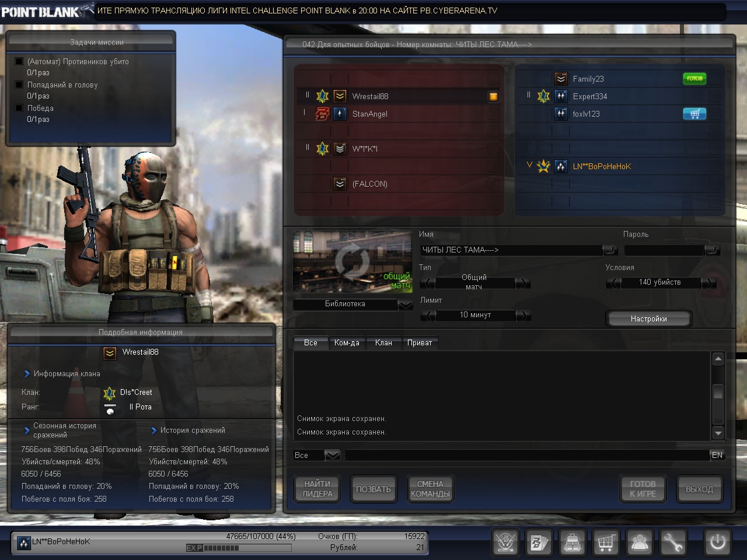Expand Информация клана section arrow

coord(27,374)
